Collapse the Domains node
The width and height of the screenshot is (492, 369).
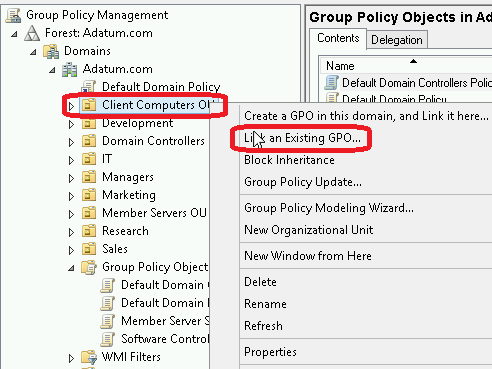[x=33, y=52]
